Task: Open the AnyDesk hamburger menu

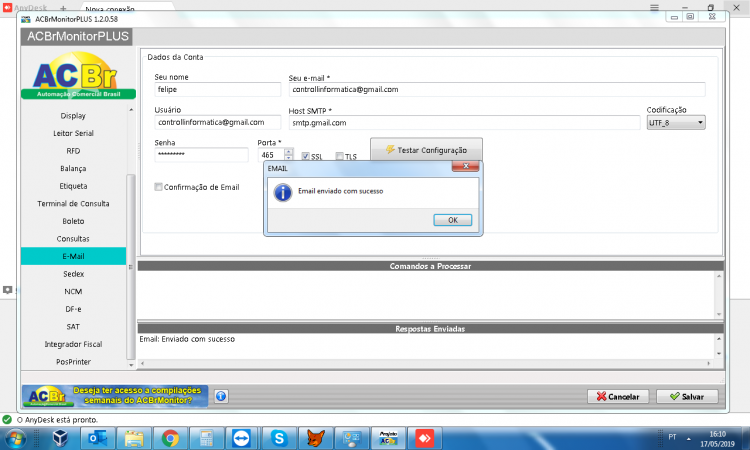Action: pyautogui.click(x=654, y=8)
